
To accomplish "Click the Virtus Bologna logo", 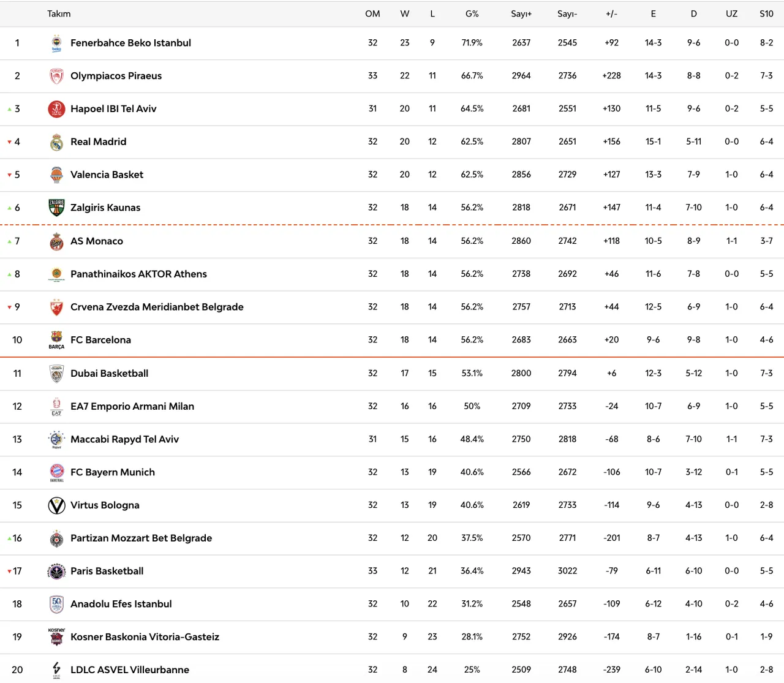I will click(56, 505).
